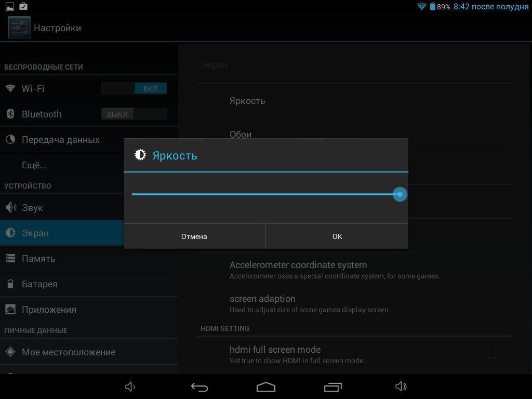Click Отмена to cancel brightness dialog
Screen dimensions: 532x399
pyautogui.click(x=194, y=236)
